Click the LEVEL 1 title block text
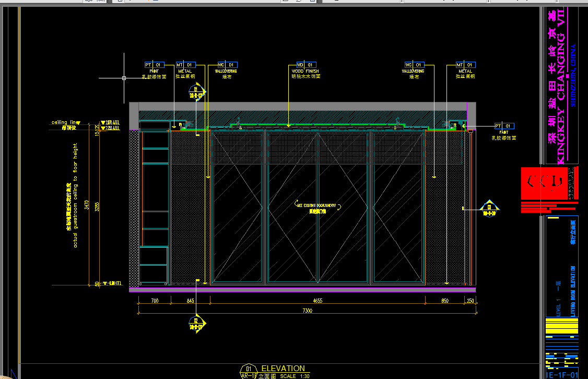The height and width of the screenshot is (379, 588). coord(558,308)
